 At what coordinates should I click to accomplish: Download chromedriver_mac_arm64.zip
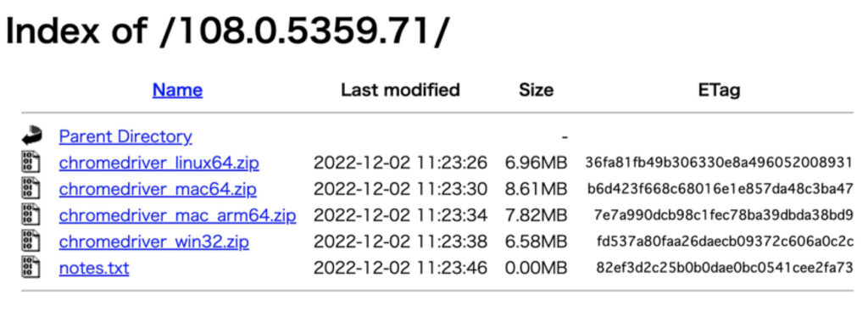point(178,215)
